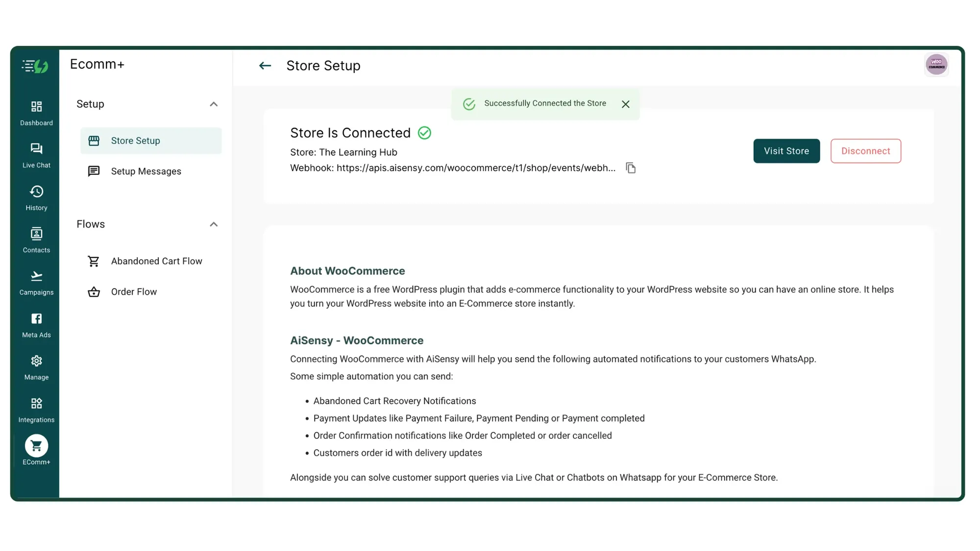The height and width of the screenshot is (551, 980).
Task: Open the Order Flow item
Action: click(134, 292)
